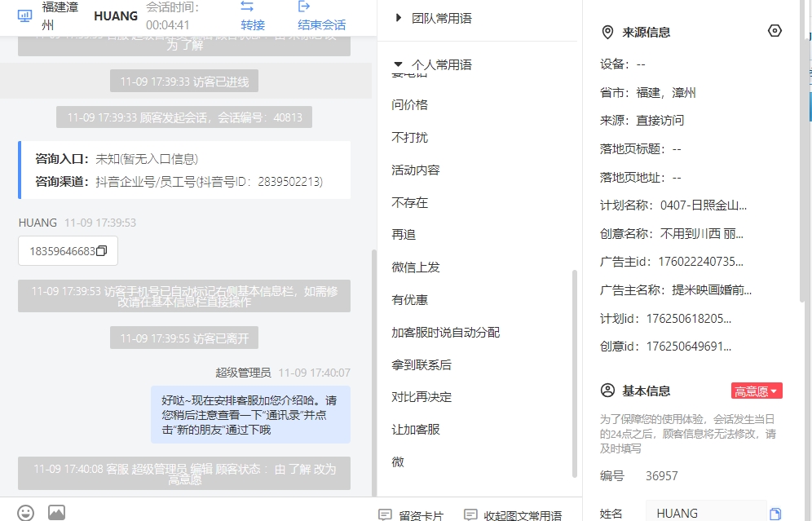Click the 咨询渠道 抖音企业号 info line
Image resolution: width=812 pixels, height=521 pixels.
coord(179,182)
